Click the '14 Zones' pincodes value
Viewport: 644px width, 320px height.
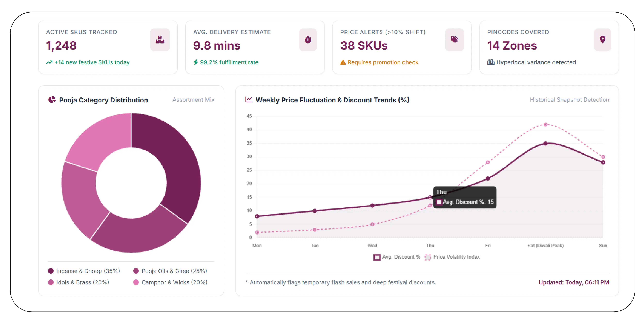512,46
